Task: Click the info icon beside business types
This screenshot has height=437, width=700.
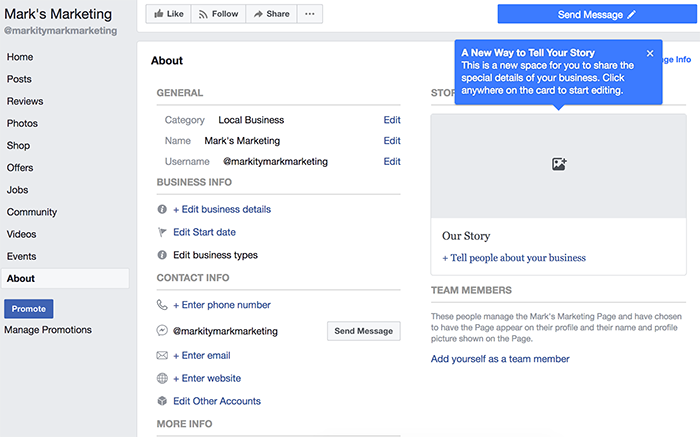Action: pyautogui.click(x=162, y=255)
